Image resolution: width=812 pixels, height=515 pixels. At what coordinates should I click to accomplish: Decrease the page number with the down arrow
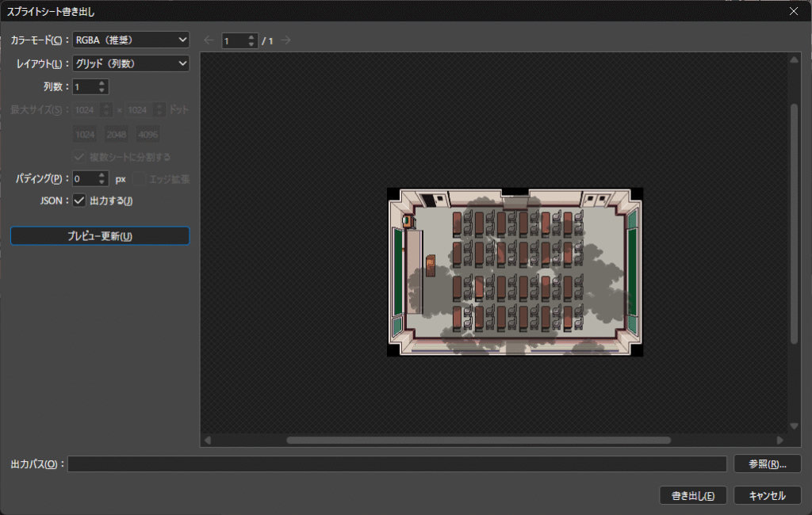pos(251,44)
